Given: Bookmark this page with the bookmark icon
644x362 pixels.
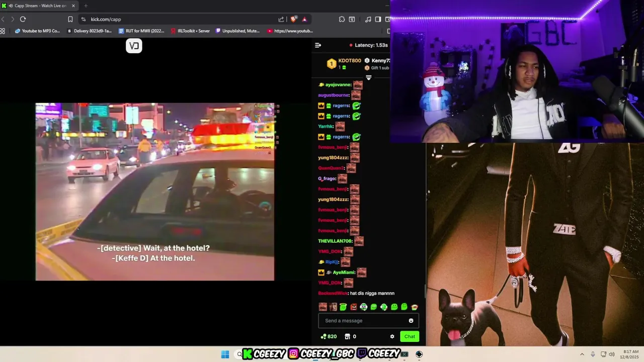Looking at the screenshot, I should pos(70,19).
